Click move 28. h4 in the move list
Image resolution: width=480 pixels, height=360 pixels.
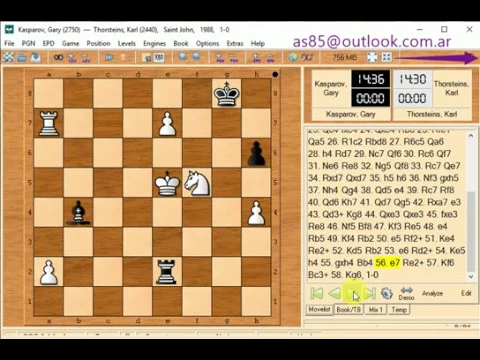click(319, 154)
